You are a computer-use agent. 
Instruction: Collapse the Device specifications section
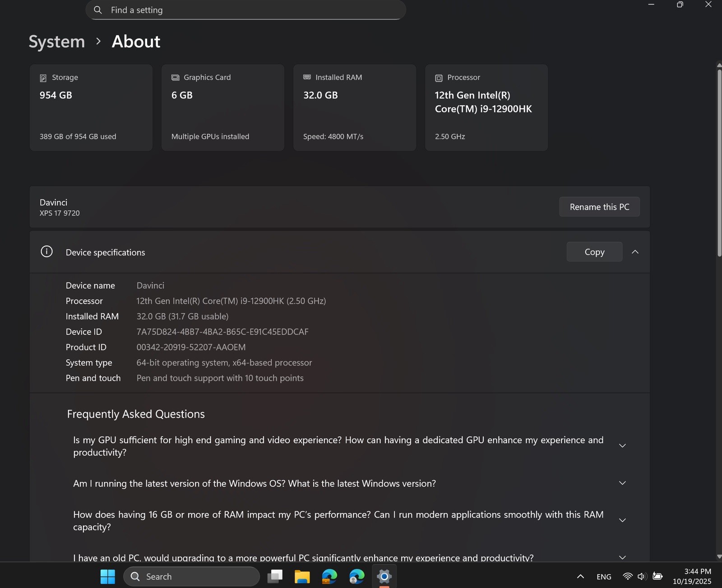tap(635, 252)
